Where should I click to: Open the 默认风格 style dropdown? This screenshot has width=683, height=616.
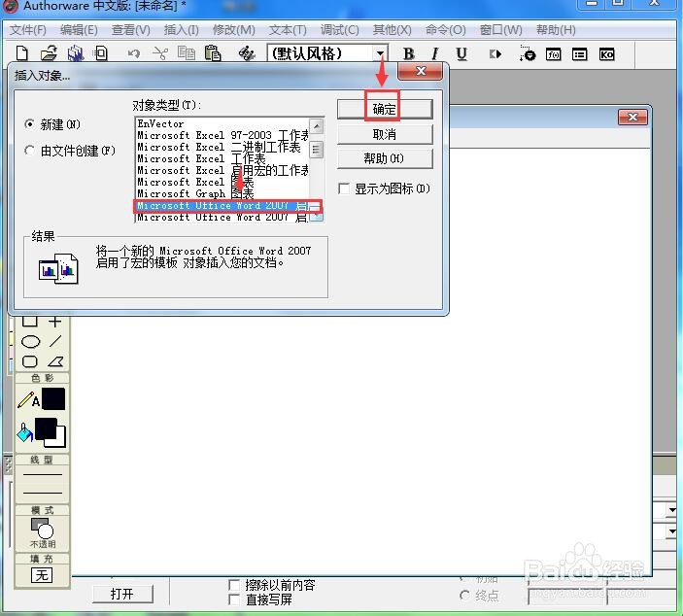380,54
